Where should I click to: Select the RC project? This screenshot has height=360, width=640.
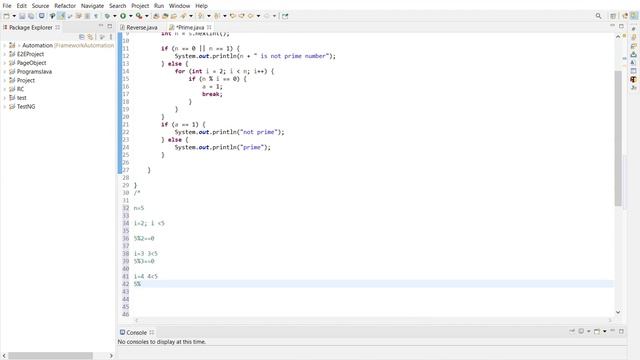tap(20, 89)
